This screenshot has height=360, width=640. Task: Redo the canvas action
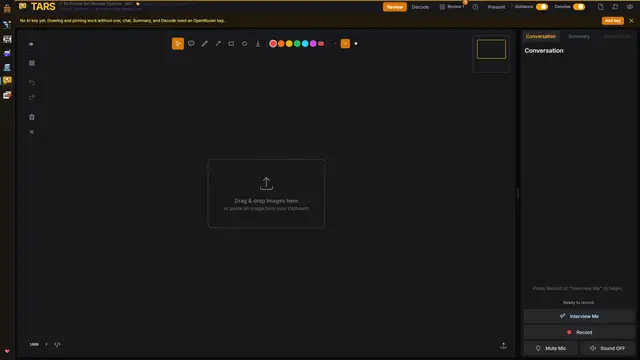coord(32,97)
